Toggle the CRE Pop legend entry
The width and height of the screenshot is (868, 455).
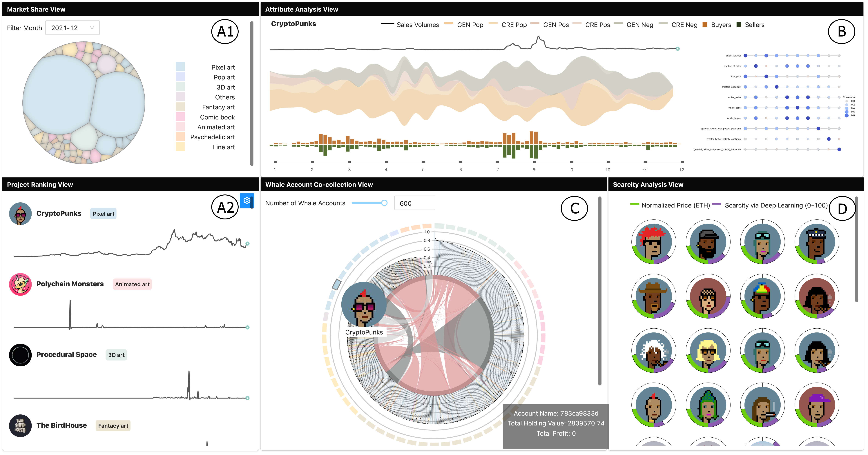[x=508, y=25]
